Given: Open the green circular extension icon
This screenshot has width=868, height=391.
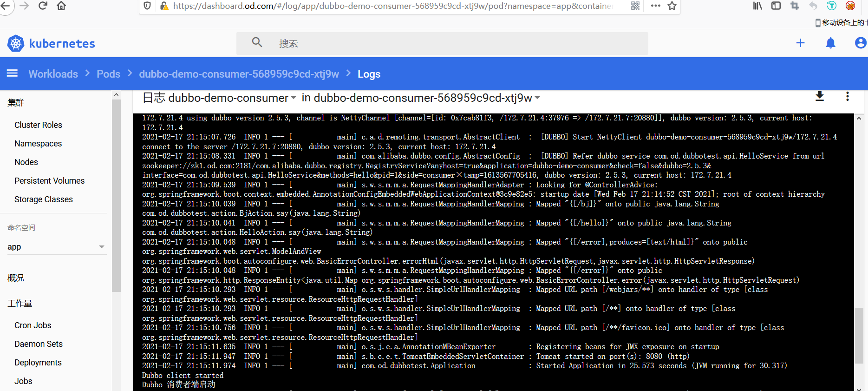Looking at the screenshot, I should [x=832, y=6].
